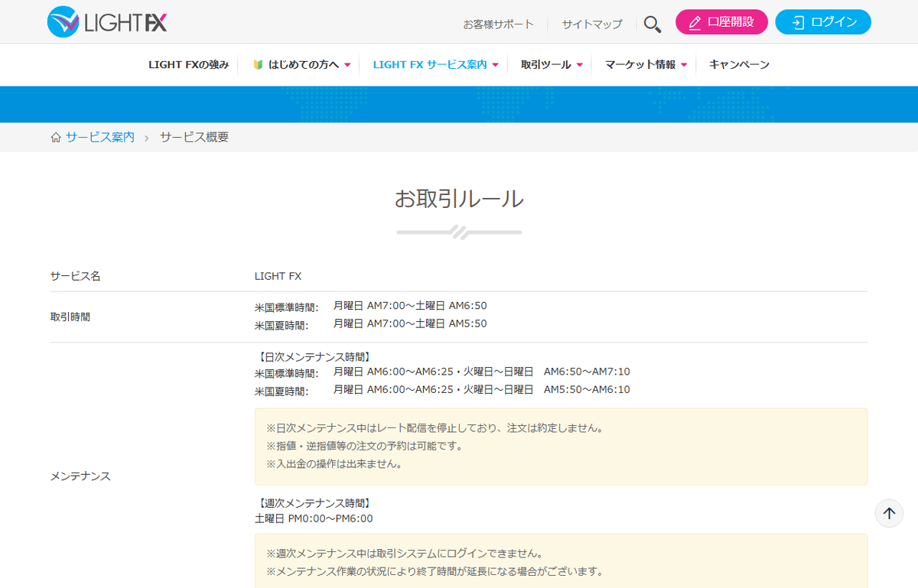Open キャンペーン menu item
The width and height of the screenshot is (918, 588).
[x=739, y=65]
